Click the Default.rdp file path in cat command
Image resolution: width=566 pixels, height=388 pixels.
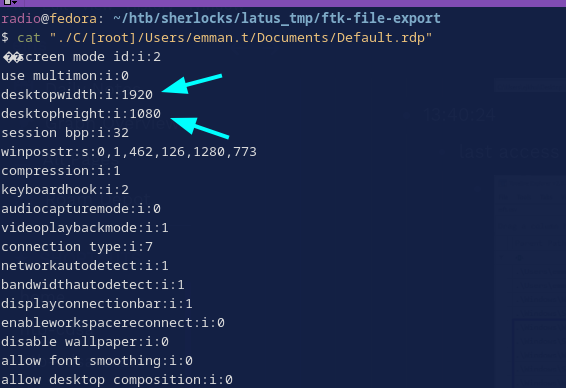[241, 38]
